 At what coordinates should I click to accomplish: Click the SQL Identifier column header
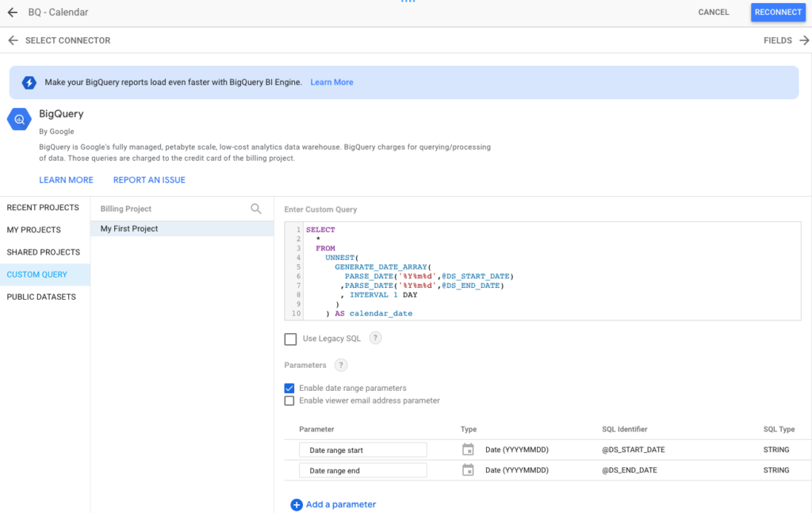(625, 429)
